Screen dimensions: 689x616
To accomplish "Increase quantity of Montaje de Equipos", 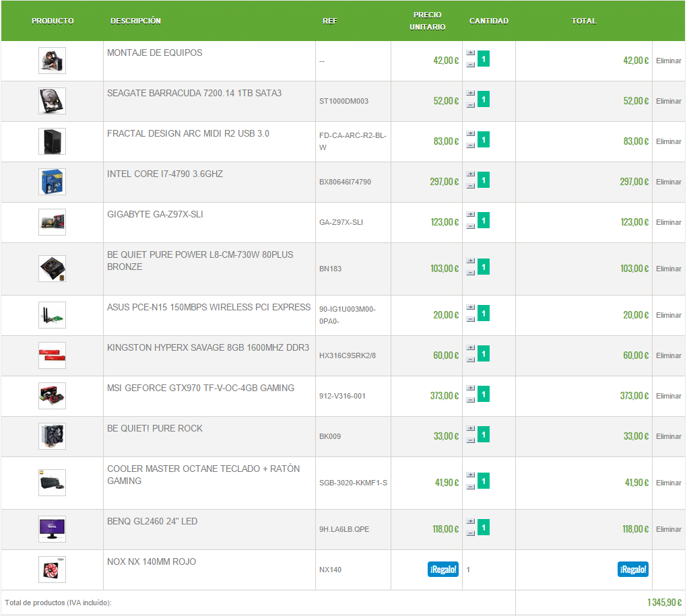I will pyautogui.click(x=471, y=53).
